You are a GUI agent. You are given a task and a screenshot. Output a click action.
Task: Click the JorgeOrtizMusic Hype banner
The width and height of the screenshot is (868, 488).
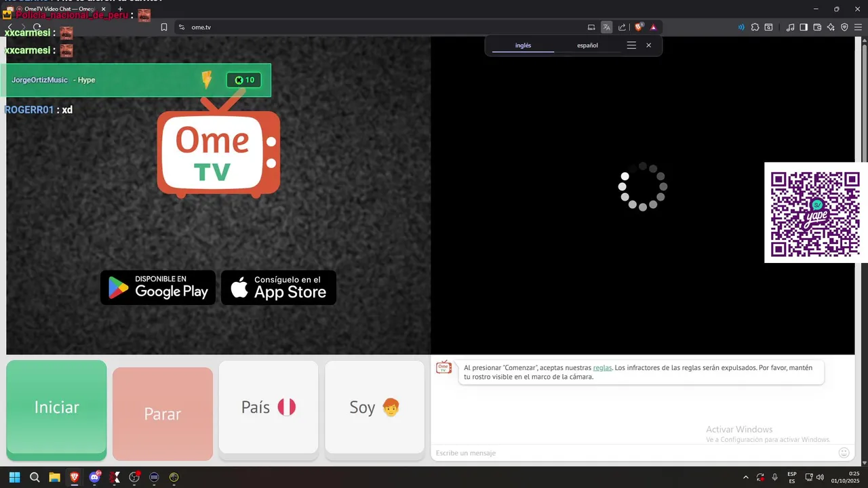click(x=136, y=80)
